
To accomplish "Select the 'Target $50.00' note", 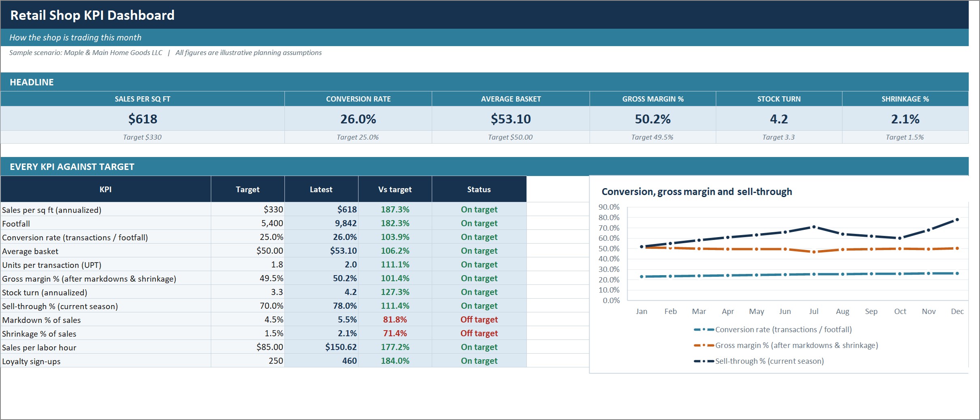I will [511, 137].
